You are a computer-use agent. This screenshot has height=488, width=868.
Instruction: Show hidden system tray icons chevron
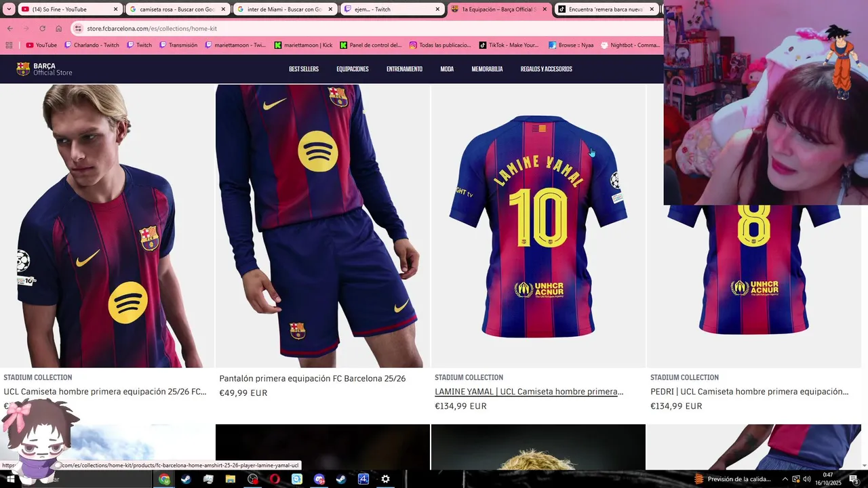[785, 479]
